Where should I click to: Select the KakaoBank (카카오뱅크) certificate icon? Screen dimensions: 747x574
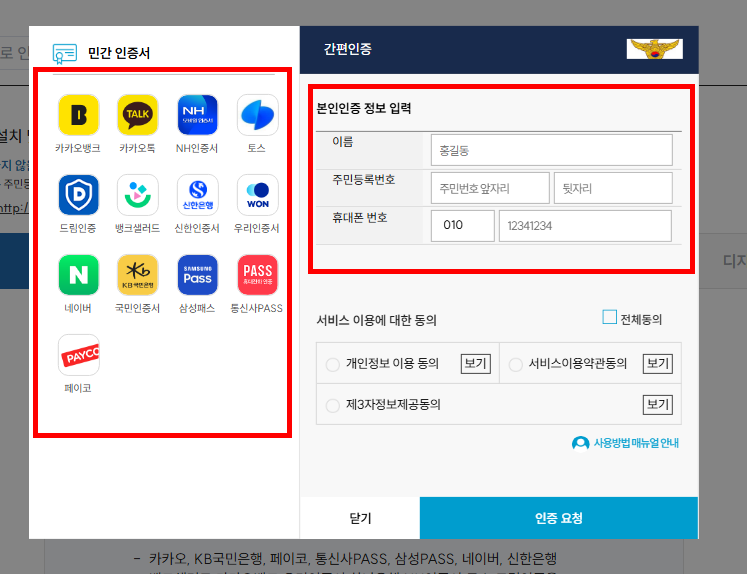click(x=79, y=115)
